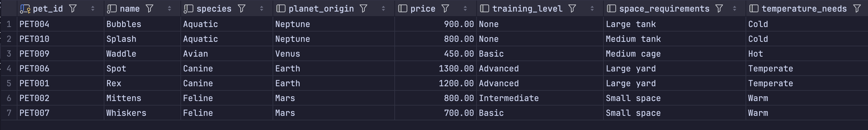868x130 pixels.
Task: Toggle sort arrows on price column
Action: click(465, 9)
